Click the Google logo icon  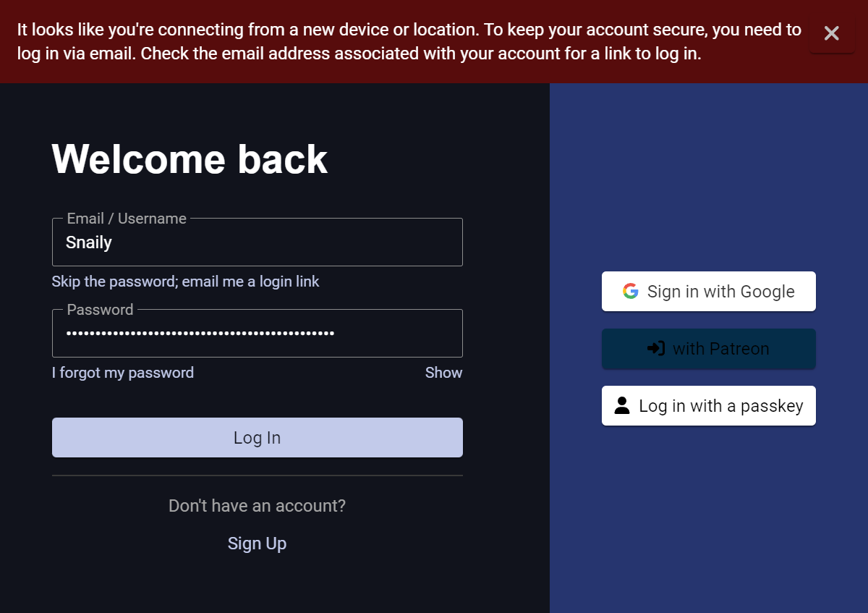coord(631,291)
